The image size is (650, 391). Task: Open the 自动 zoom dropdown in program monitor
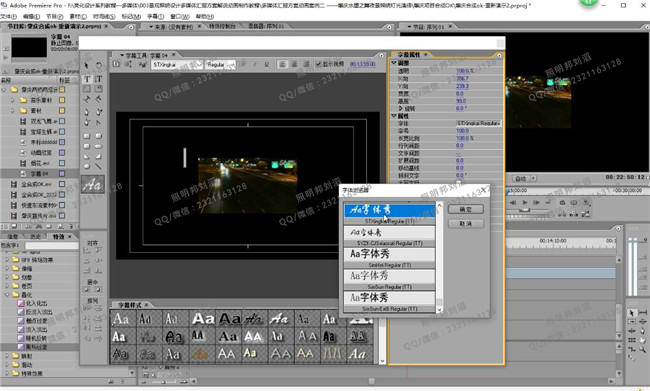pyautogui.click(x=524, y=179)
